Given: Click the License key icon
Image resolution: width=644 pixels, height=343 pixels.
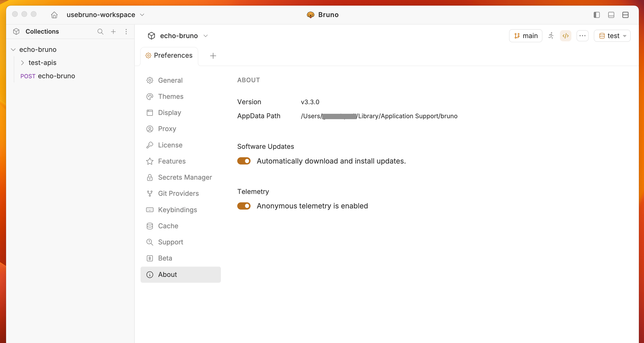Looking at the screenshot, I should pyautogui.click(x=150, y=145).
